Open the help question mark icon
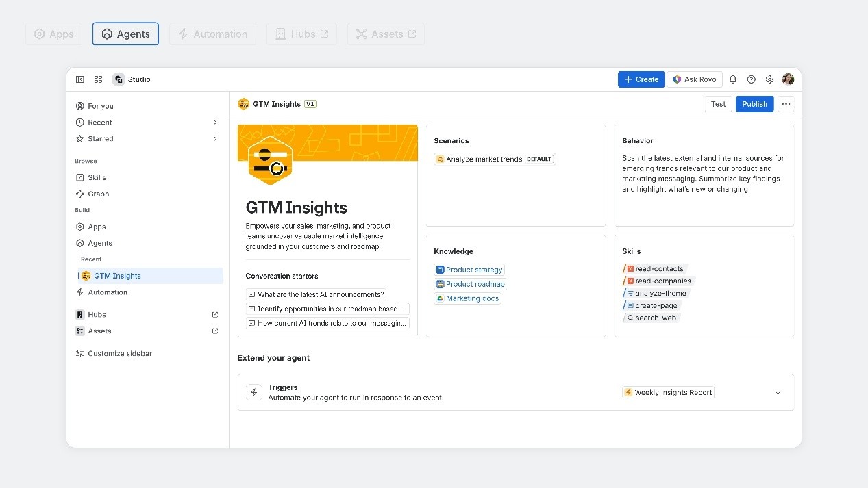 pos(751,79)
